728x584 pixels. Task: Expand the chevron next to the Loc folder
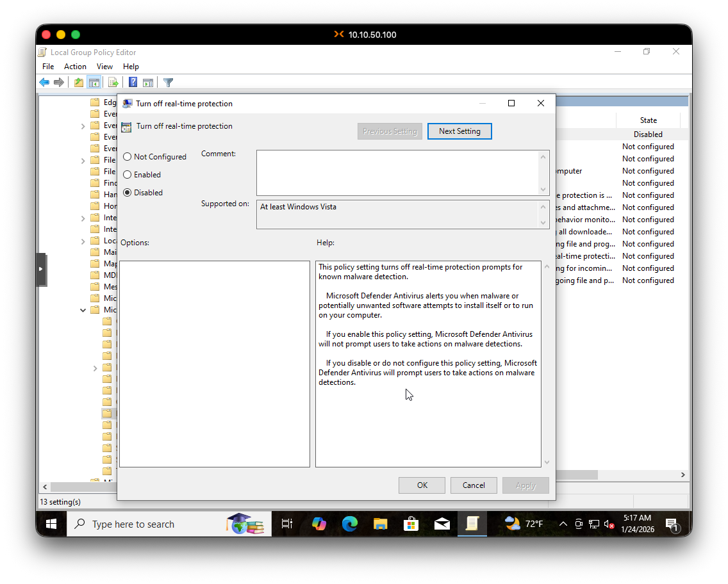[x=83, y=241]
